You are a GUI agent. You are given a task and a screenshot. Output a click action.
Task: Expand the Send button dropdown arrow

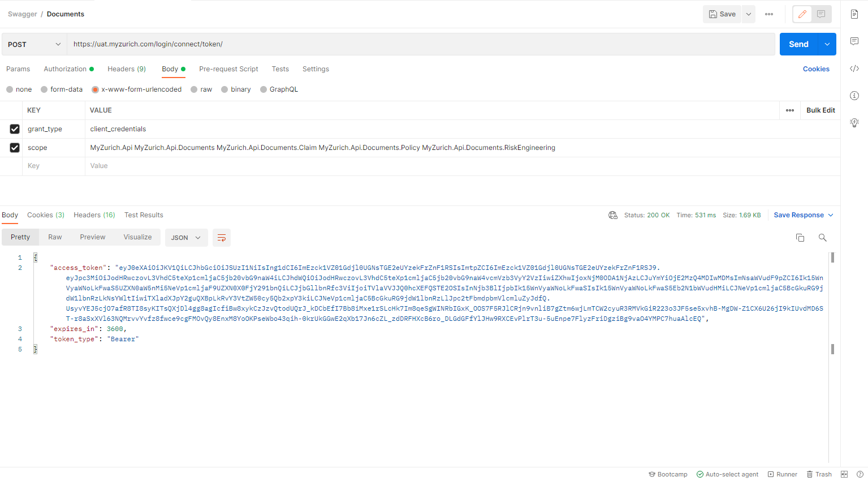click(x=827, y=44)
